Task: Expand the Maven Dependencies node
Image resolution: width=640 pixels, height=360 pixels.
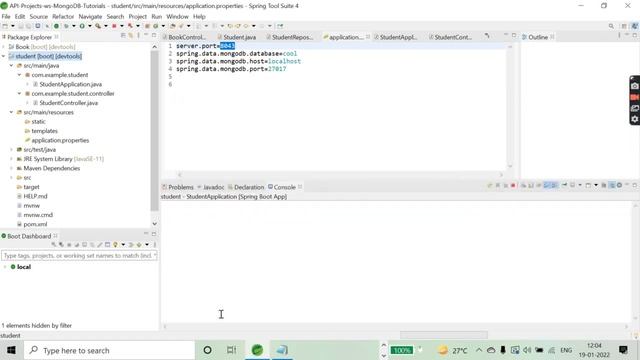Action: [11, 168]
